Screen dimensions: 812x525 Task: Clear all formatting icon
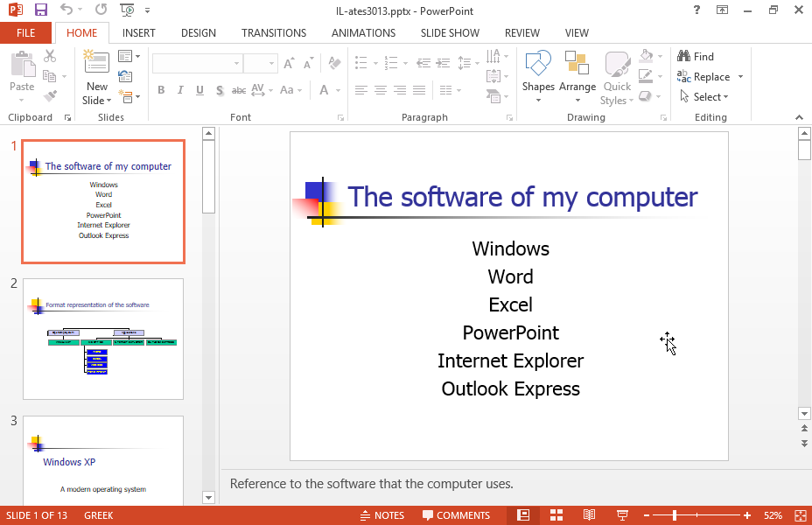[x=334, y=63]
